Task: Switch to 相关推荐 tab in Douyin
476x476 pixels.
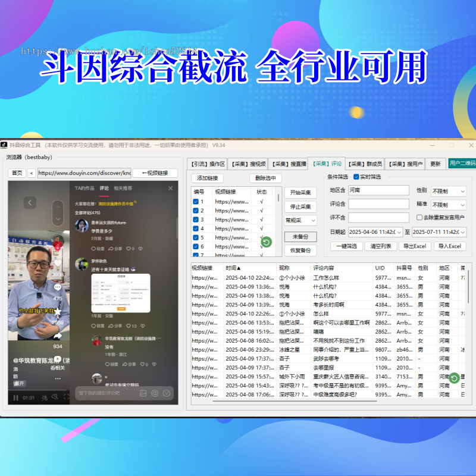Action: [x=123, y=188]
